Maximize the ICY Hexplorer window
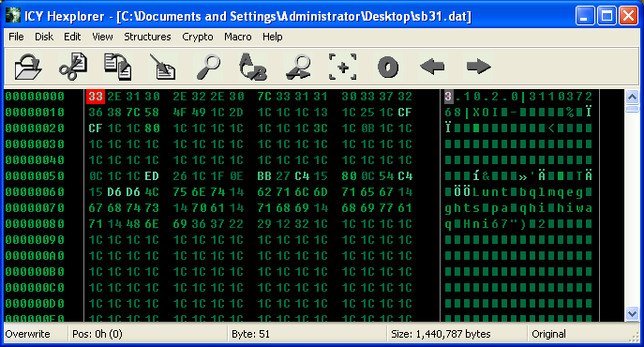This screenshot has width=644, height=347. [x=607, y=16]
